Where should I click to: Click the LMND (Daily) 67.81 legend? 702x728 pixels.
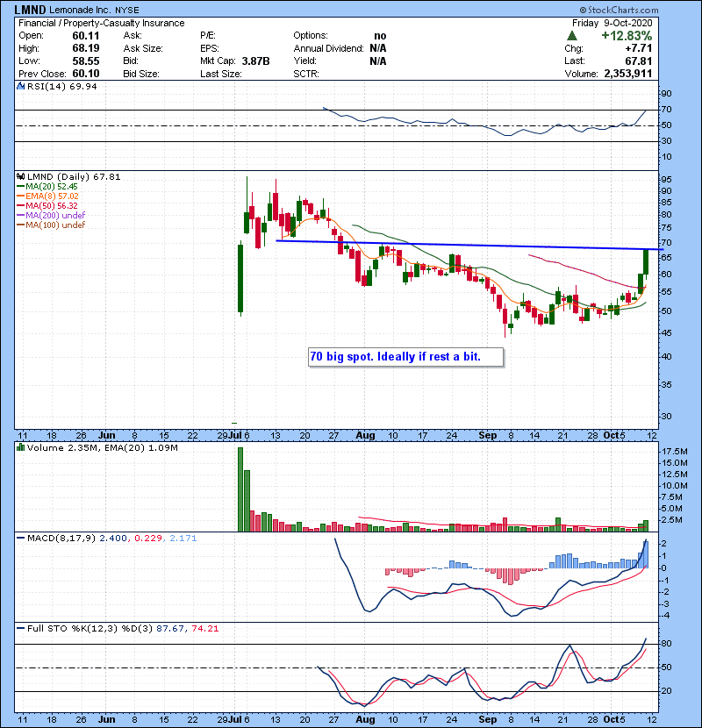(74, 177)
